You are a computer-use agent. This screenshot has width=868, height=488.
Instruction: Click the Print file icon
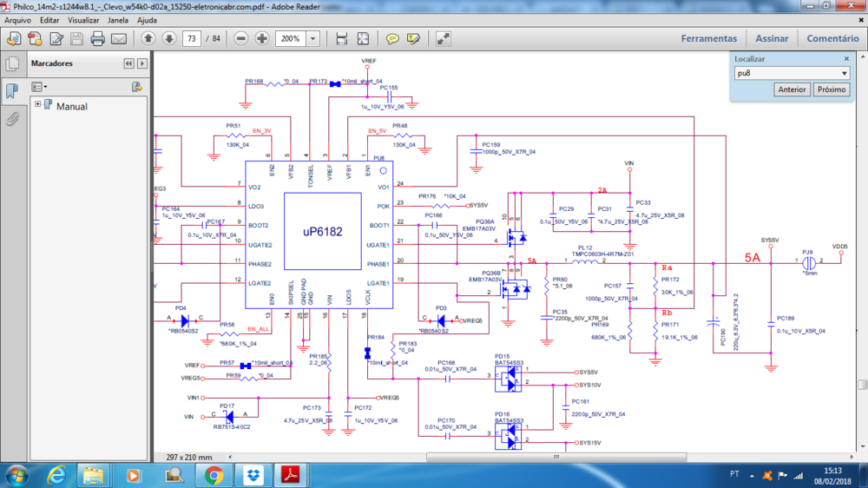[x=97, y=39]
